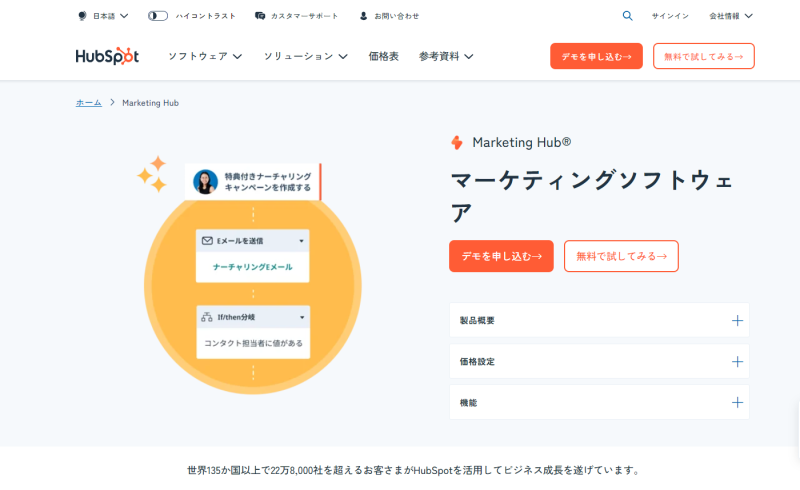Toggle the ハイコントラスト switch
This screenshot has height=490, width=800.
coord(158,16)
